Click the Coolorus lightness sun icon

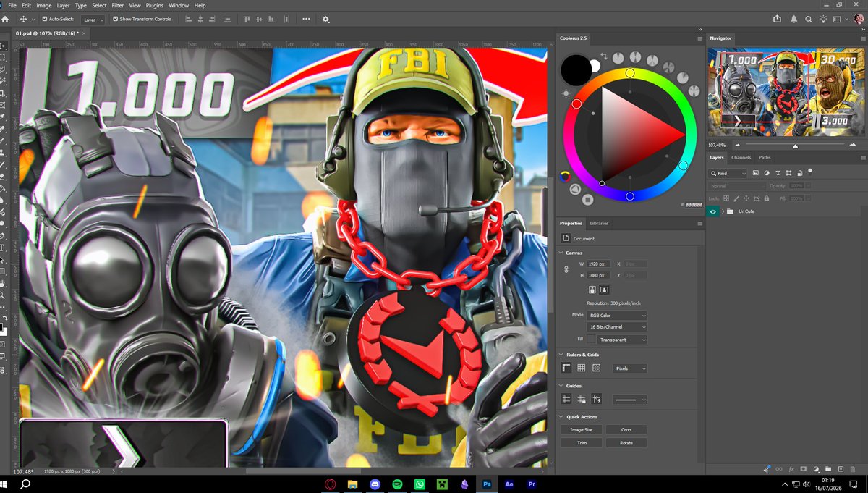(x=566, y=93)
